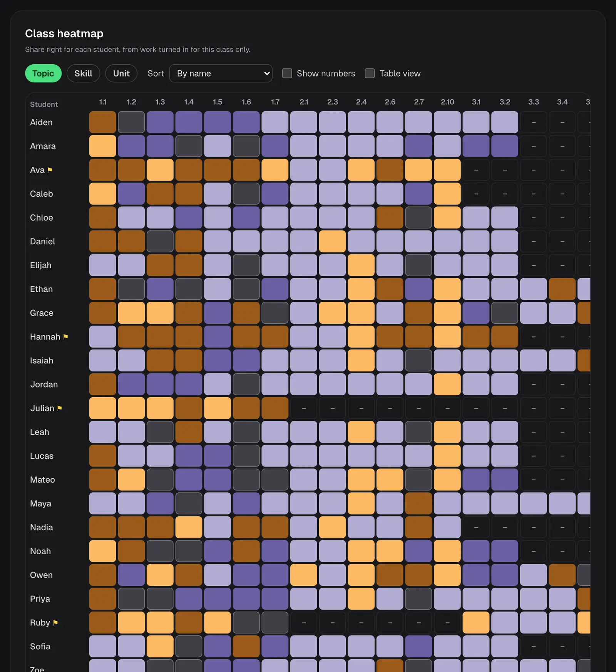Click Ava's cell for topic 1.3

pyautogui.click(x=160, y=170)
